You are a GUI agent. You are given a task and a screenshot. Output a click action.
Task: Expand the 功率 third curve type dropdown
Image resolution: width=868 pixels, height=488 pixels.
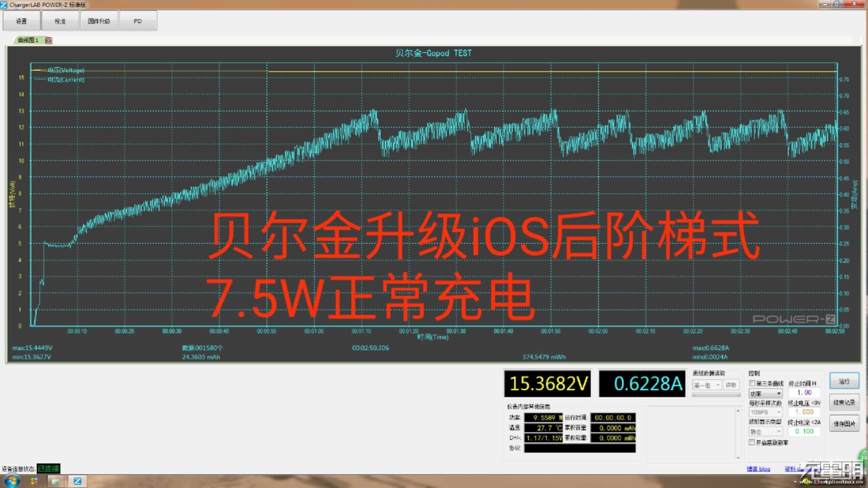pos(765,394)
